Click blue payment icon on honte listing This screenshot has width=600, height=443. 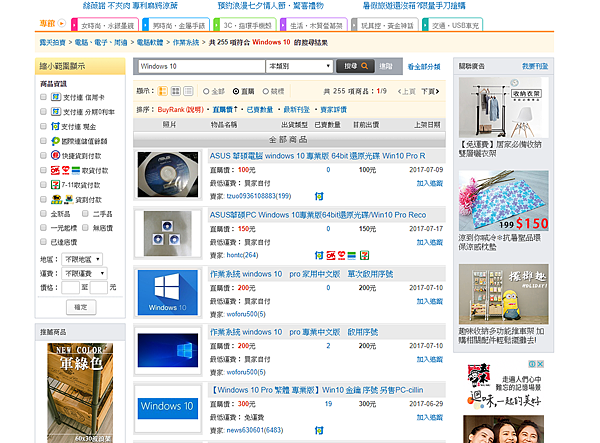point(319,255)
